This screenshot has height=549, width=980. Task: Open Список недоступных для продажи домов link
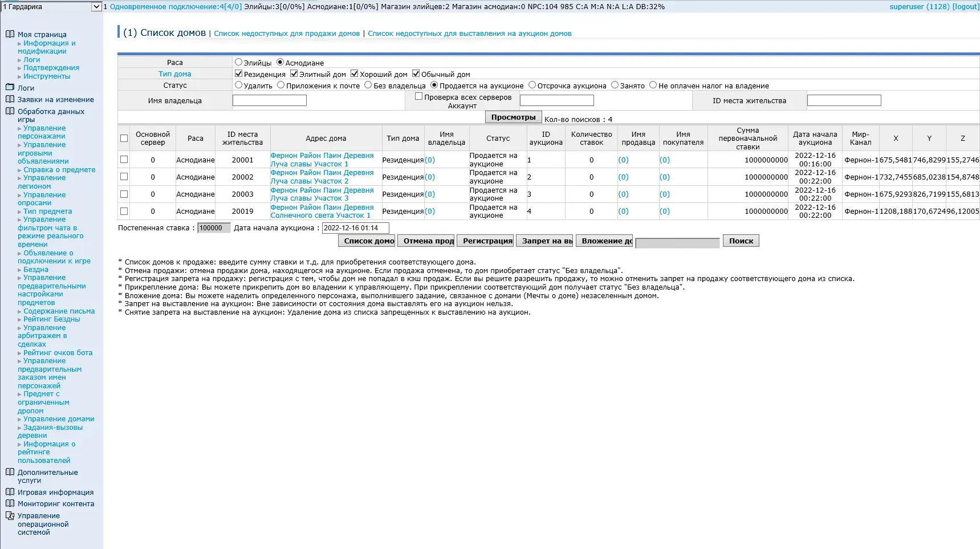(287, 34)
